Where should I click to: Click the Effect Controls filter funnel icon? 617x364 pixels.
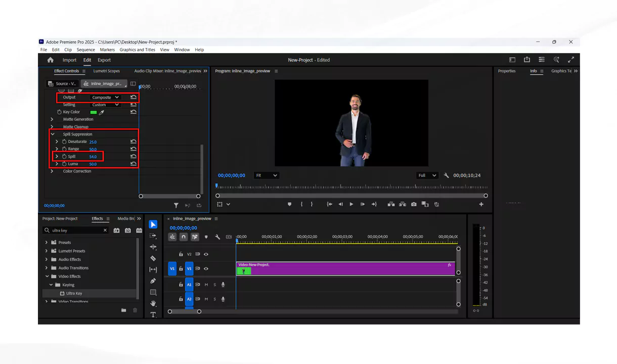pos(176,205)
